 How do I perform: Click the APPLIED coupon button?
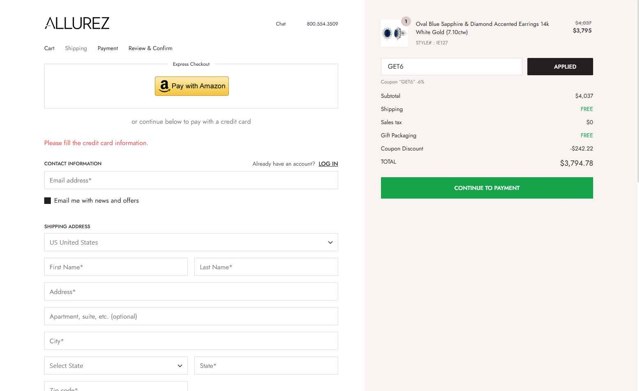pyautogui.click(x=560, y=66)
